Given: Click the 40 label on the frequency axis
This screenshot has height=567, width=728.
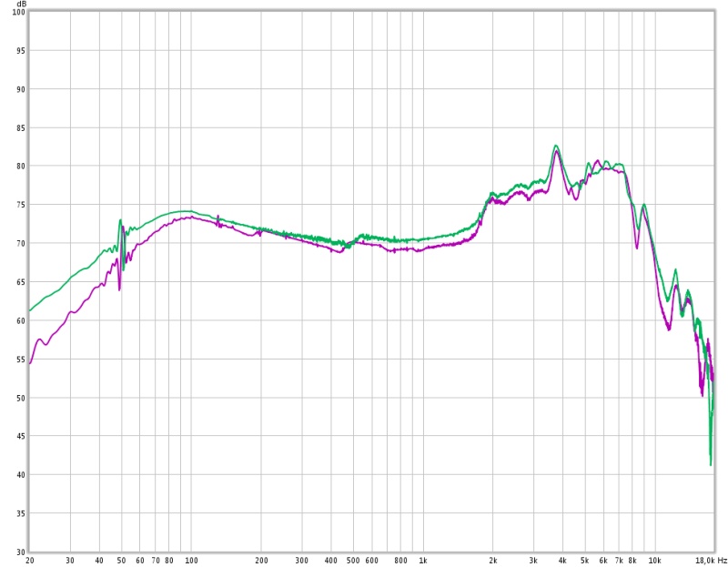Looking at the screenshot, I should point(99,561).
